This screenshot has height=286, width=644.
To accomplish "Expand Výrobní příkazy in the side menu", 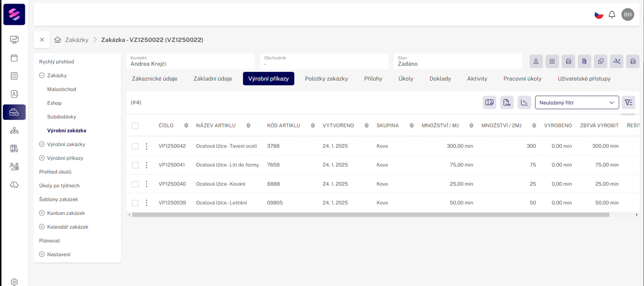I will click(x=42, y=158).
